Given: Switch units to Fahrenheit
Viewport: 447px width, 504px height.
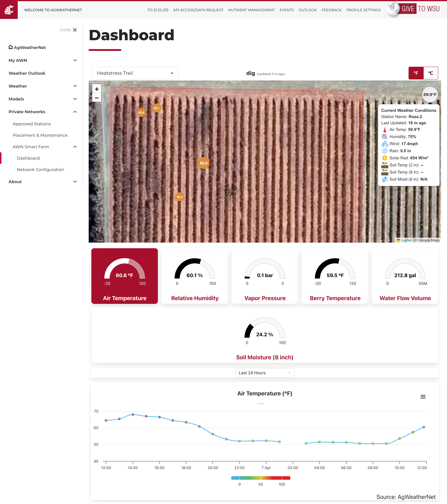Looking at the screenshot, I should [x=416, y=73].
